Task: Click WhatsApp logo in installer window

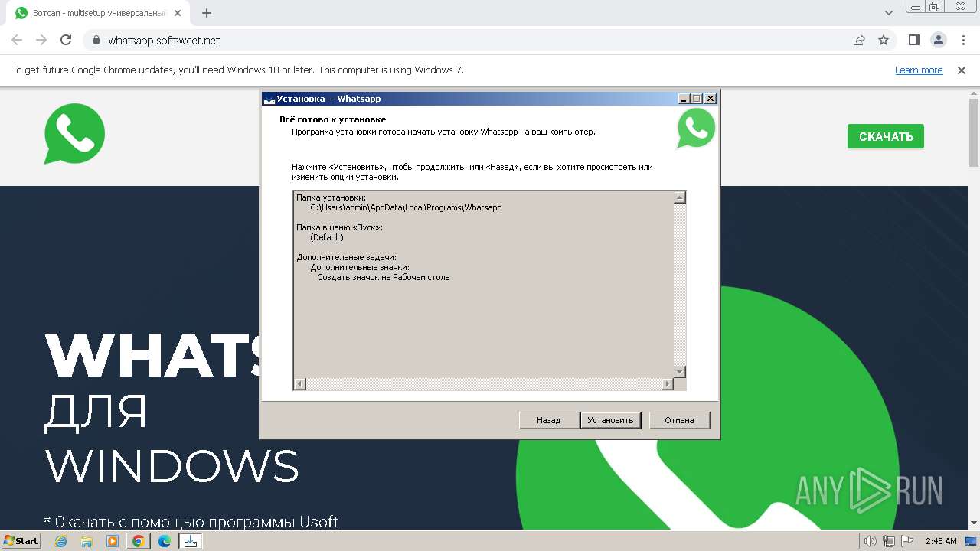Action: point(696,128)
